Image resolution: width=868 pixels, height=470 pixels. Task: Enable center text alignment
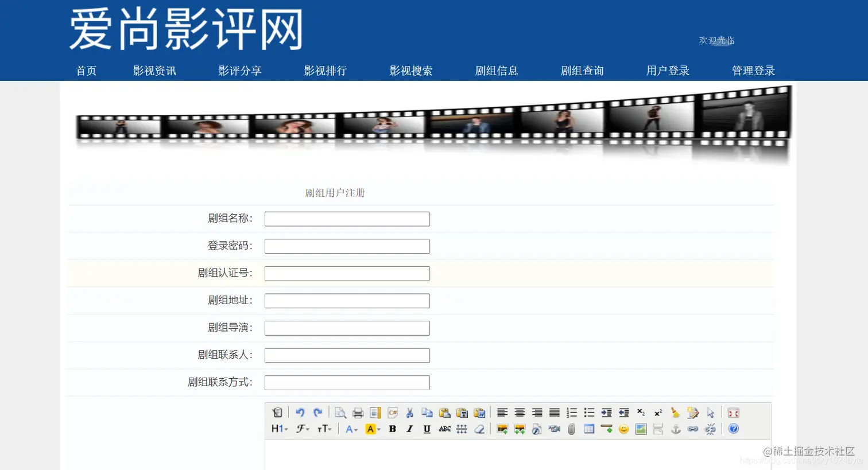pyautogui.click(x=520, y=412)
